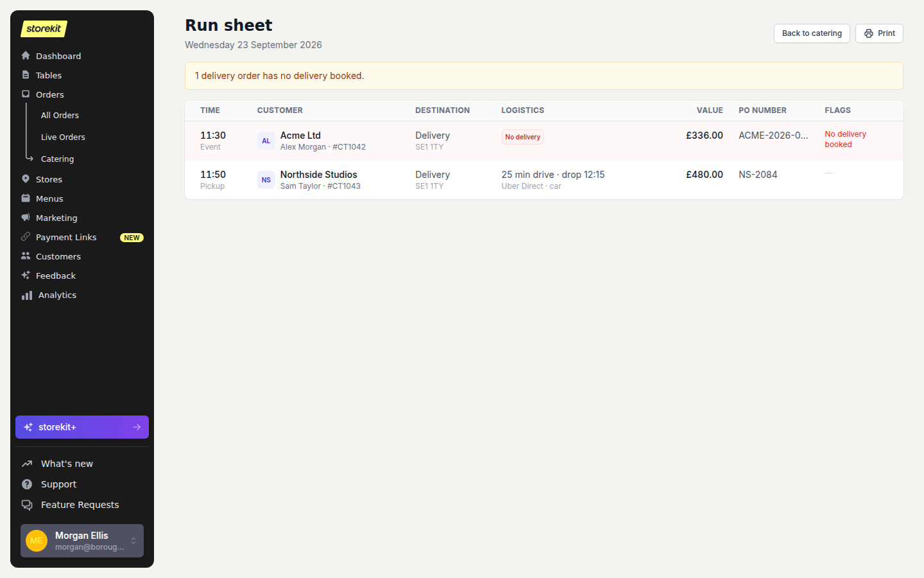
Task: Click the PO NUMBER column header
Action: [762, 110]
